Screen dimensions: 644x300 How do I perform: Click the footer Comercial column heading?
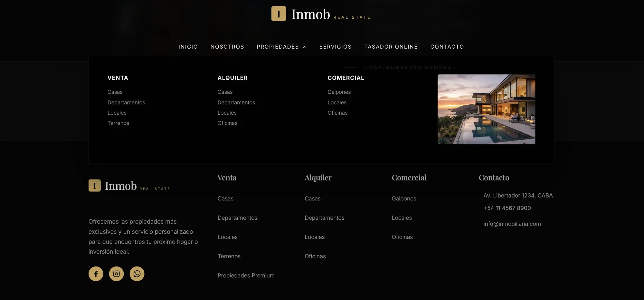(x=409, y=178)
